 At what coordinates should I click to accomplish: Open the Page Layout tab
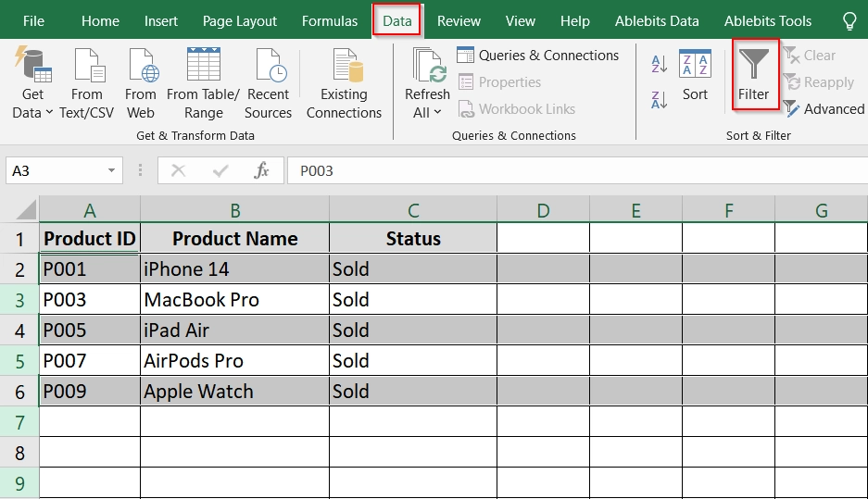(240, 21)
